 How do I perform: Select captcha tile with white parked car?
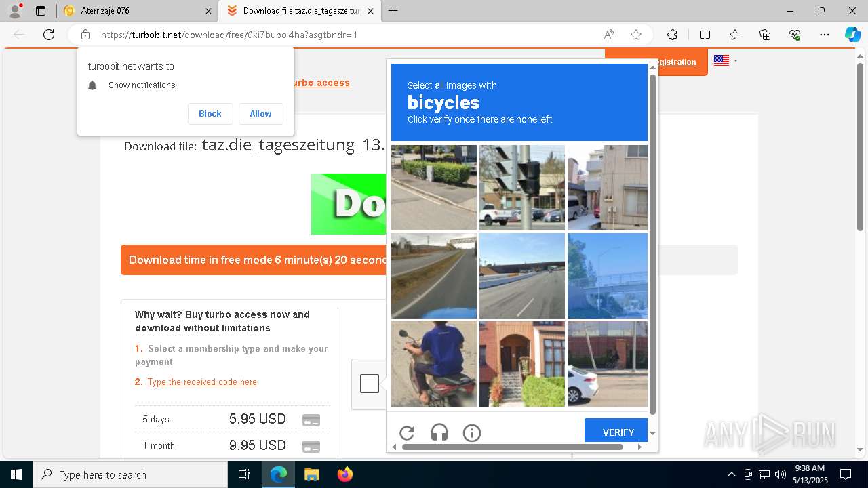click(608, 364)
